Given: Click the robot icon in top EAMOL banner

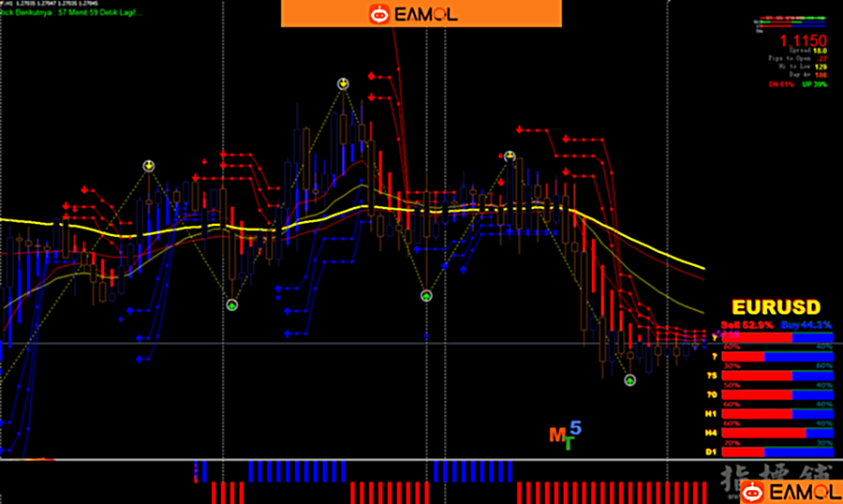Looking at the screenshot, I should (x=380, y=14).
